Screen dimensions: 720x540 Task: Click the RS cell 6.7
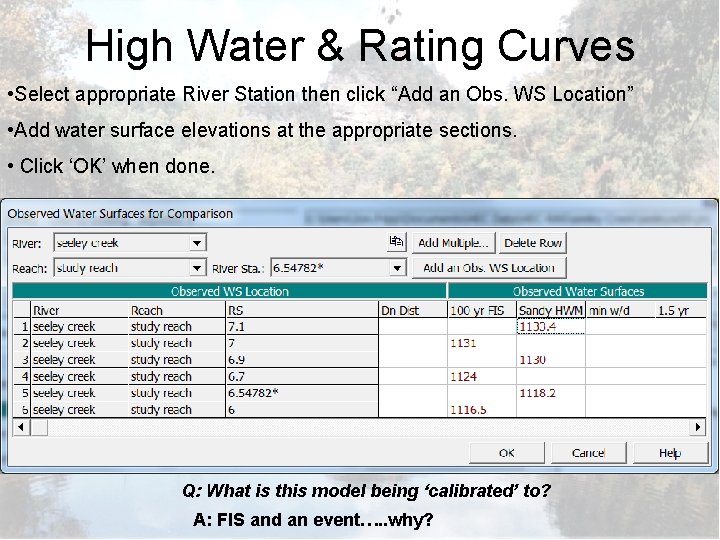(x=302, y=377)
